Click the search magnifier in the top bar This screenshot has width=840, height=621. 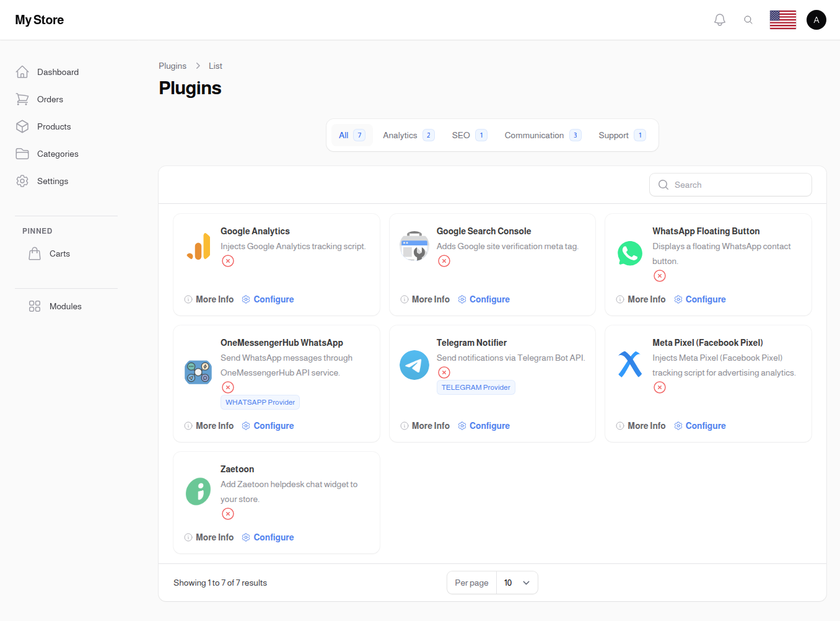[x=748, y=19]
